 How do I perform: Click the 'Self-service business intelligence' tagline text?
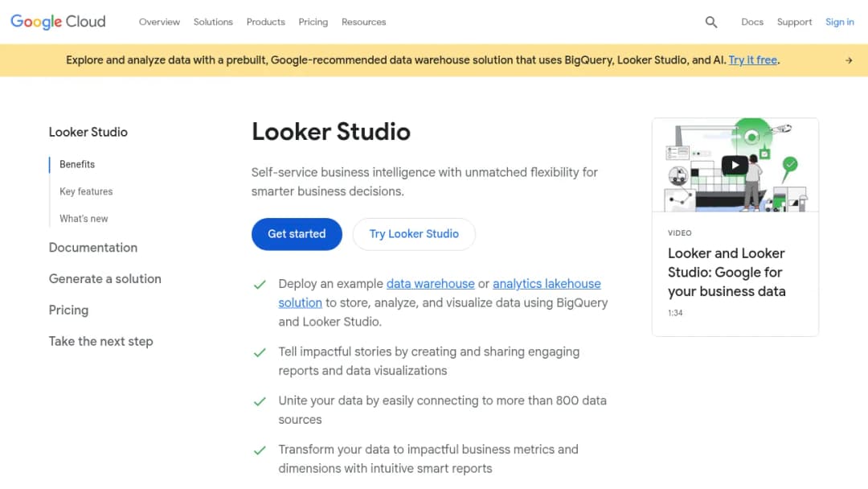tap(424, 182)
